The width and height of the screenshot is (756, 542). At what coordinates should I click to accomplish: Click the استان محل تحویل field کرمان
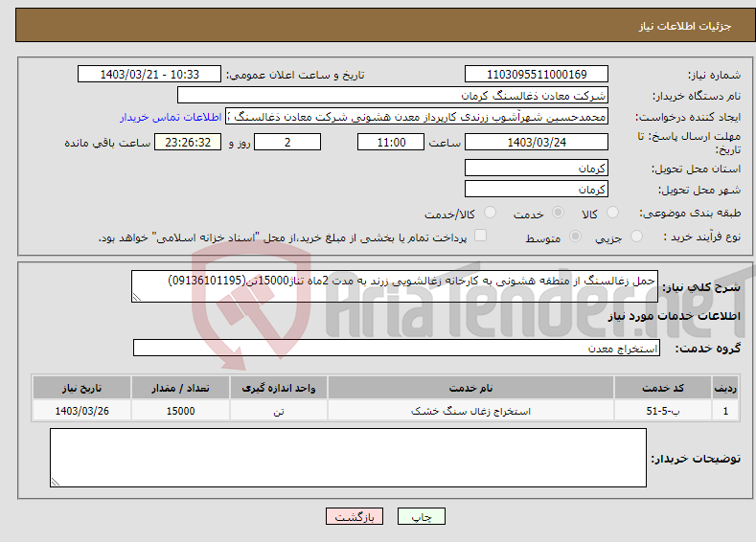tap(537, 168)
